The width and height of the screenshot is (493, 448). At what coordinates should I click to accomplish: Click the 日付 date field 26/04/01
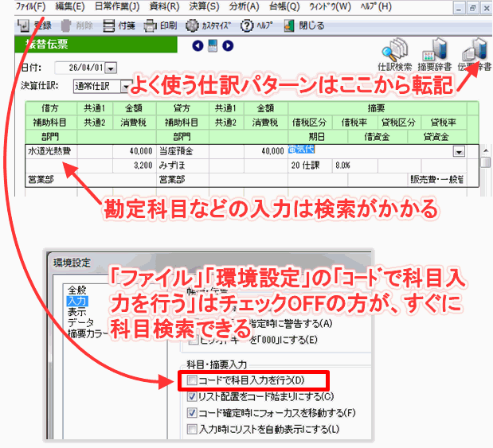tap(80, 68)
